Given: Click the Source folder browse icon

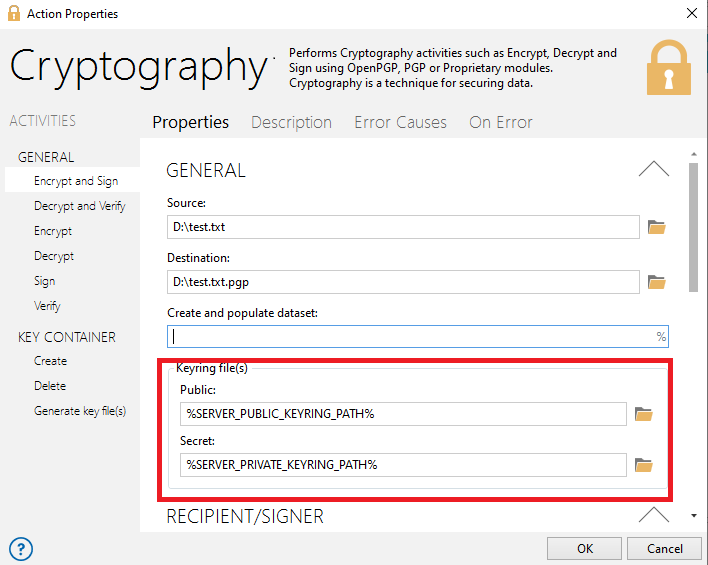Looking at the screenshot, I should coord(656,227).
